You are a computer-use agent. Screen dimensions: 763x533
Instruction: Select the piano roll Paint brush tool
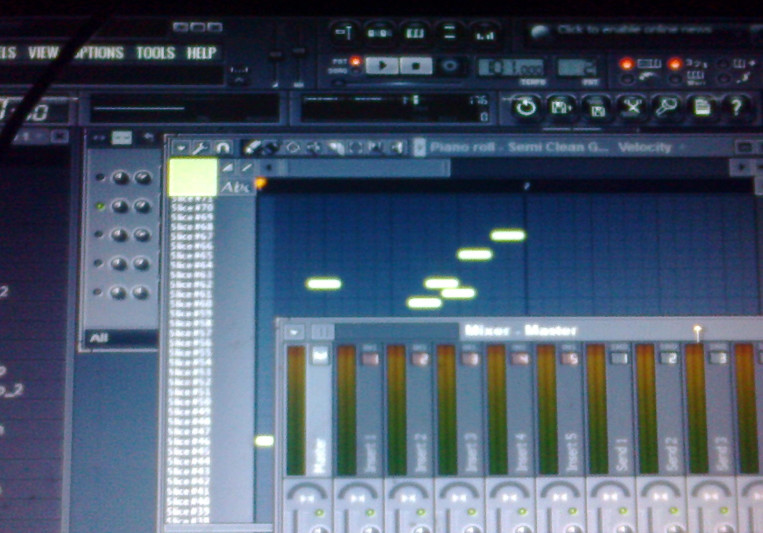[270, 147]
